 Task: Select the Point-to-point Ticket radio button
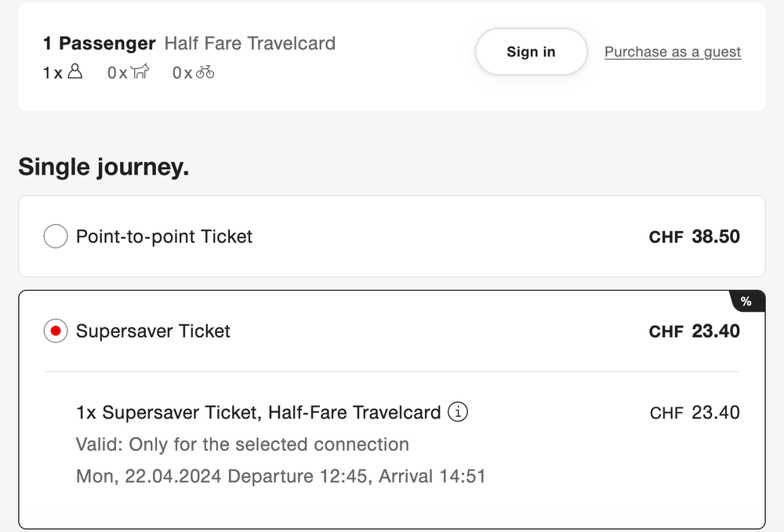pos(56,236)
